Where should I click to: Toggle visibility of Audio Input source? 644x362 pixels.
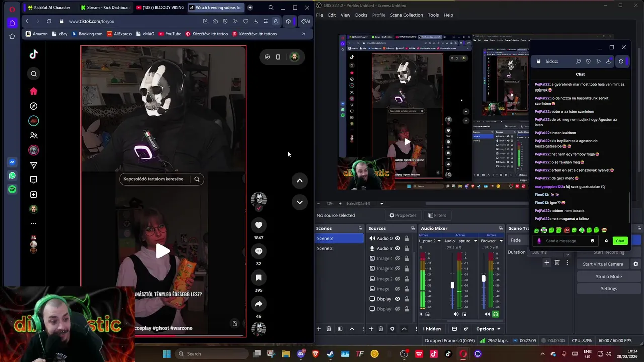[397, 248]
